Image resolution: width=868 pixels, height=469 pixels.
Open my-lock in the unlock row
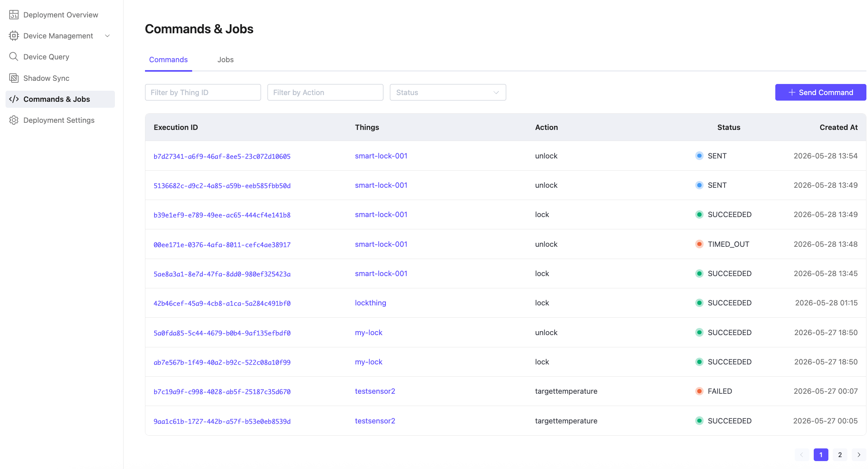click(368, 332)
